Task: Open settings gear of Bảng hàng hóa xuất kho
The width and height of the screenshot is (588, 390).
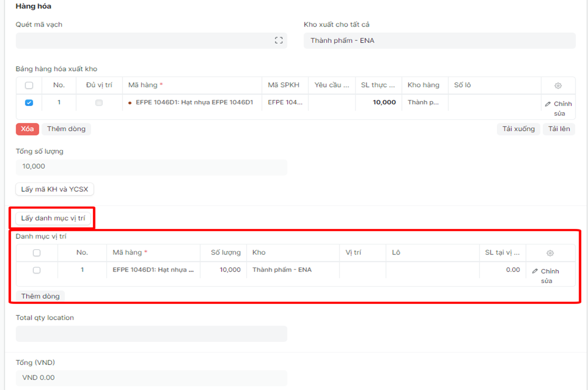Action: coord(558,86)
